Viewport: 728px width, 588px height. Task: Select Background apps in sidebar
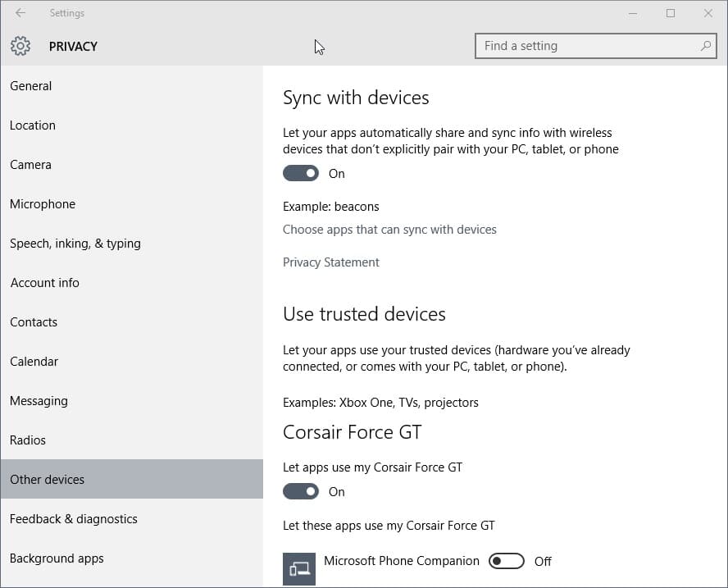[x=57, y=558]
